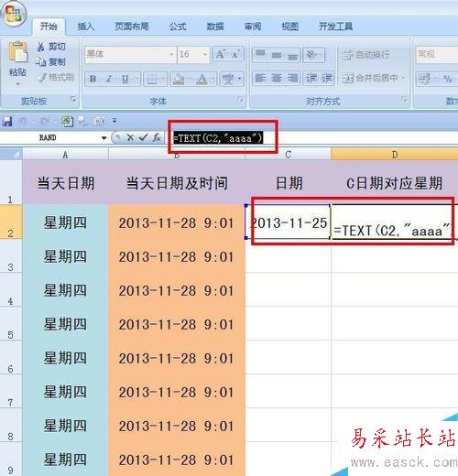Image resolution: width=458 pixels, height=476 pixels.
Task: Expand the font 字体 dialog launcher
Action: click(x=240, y=99)
